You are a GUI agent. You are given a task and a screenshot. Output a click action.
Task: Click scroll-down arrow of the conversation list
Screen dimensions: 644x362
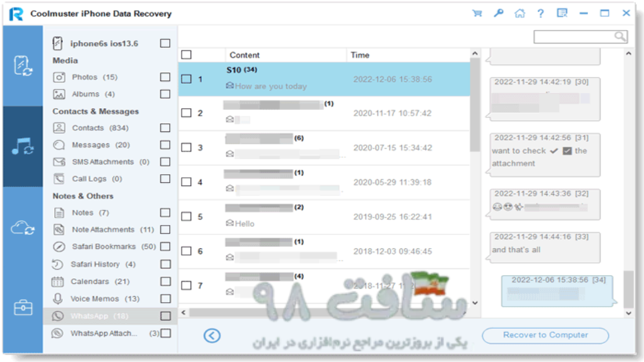[x=475, y=303]
